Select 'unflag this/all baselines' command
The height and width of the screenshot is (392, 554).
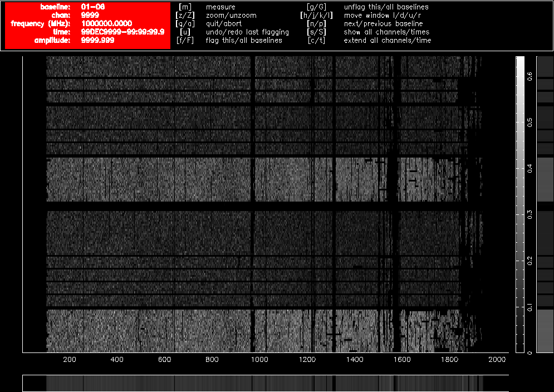(386, 7)
